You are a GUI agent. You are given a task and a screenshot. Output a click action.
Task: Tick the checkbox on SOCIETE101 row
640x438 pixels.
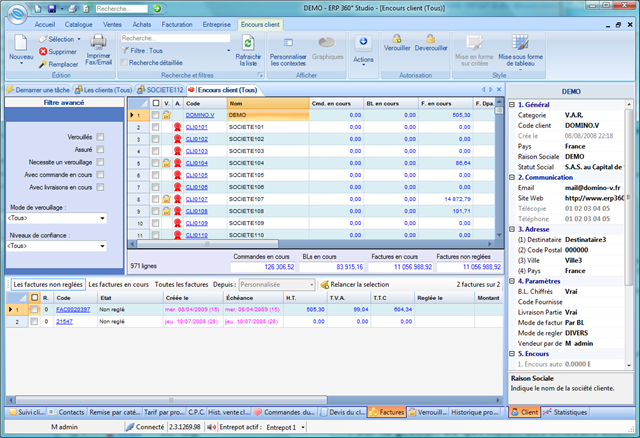coord(156,127)
